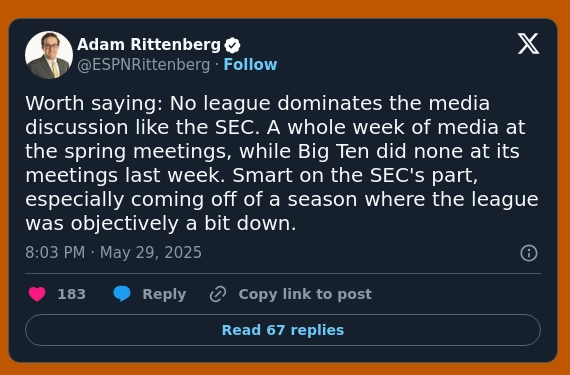Click the orange background outside the card
The width and height of the screenshot is (570, 375).
point(284,8)
